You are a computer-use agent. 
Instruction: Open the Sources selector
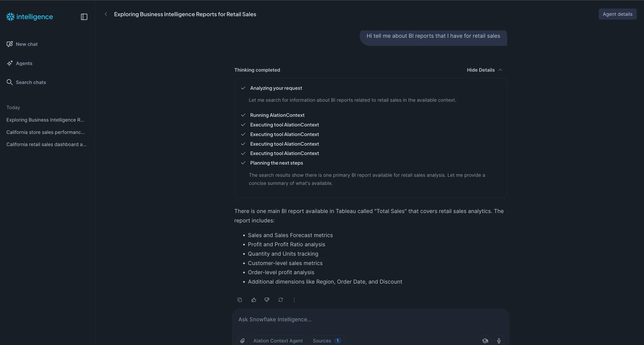coord(326,341)
